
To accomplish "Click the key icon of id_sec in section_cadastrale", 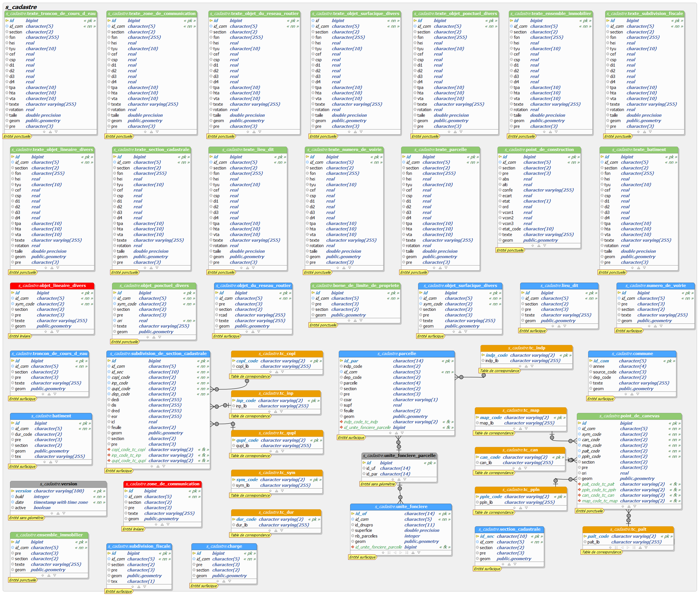I will point(477,536).
